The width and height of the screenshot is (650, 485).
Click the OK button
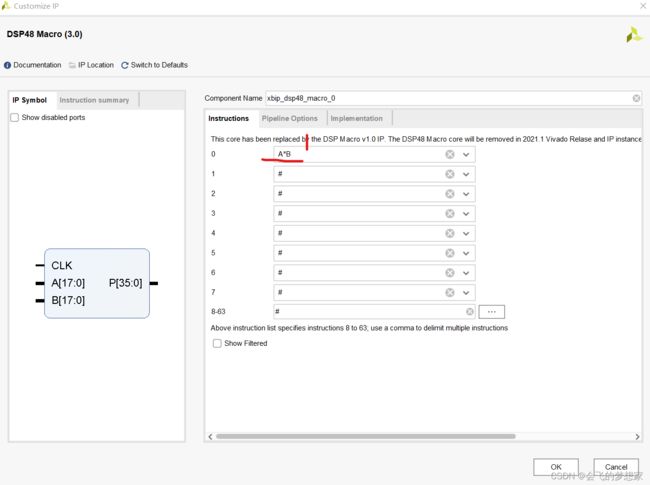556,467
